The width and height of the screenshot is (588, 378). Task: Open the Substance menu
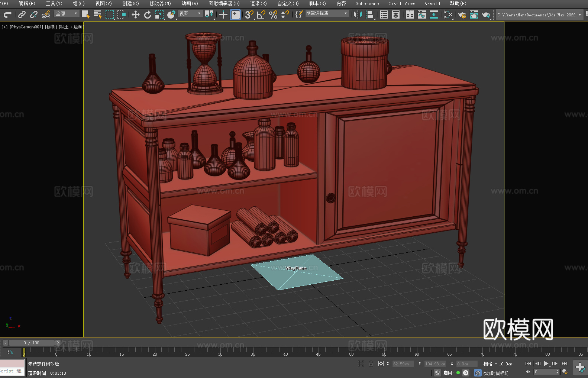pos(367,3)
